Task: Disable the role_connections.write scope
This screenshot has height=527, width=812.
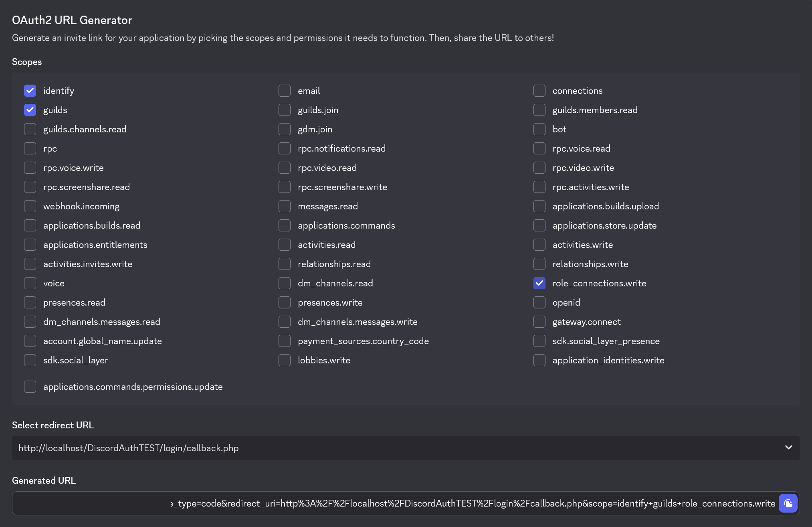Action: click(539, 283)
